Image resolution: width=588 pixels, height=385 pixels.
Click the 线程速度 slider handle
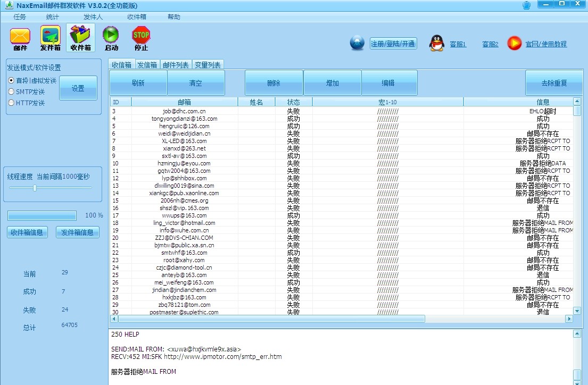(35, 188)
